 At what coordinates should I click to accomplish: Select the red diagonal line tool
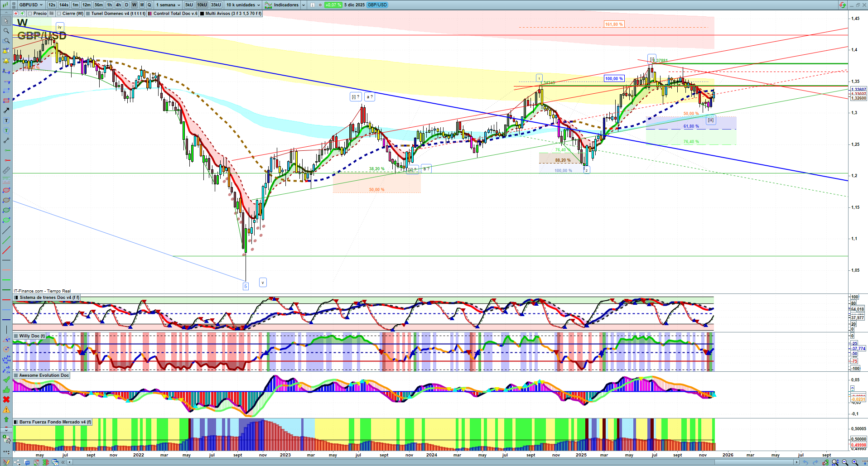coord(6,250)
